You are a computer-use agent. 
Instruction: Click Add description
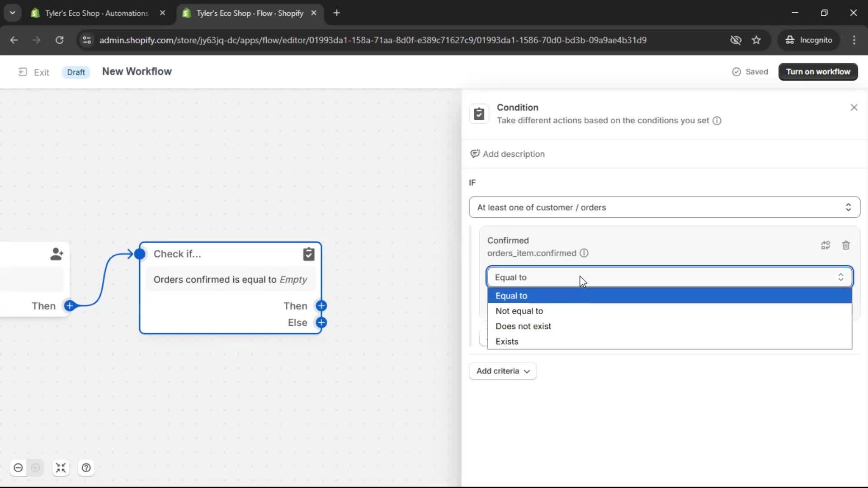coord(507,154)
